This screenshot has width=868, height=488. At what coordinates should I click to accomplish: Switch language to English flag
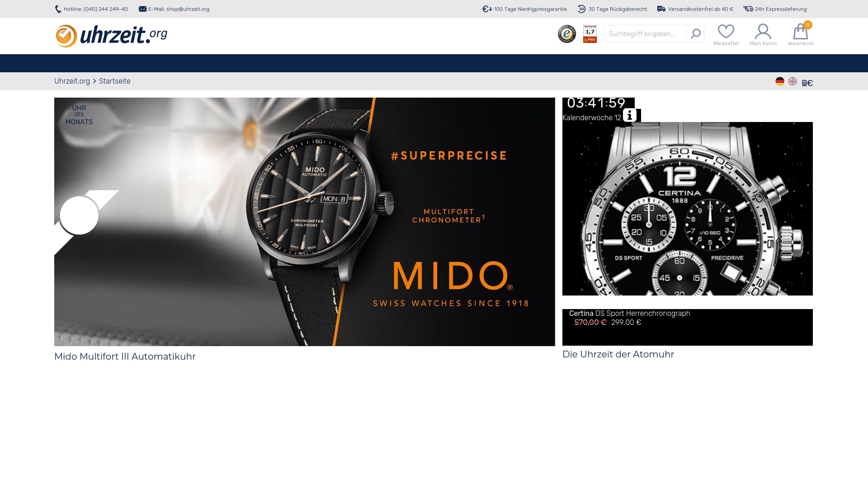[x=792, y=81]
